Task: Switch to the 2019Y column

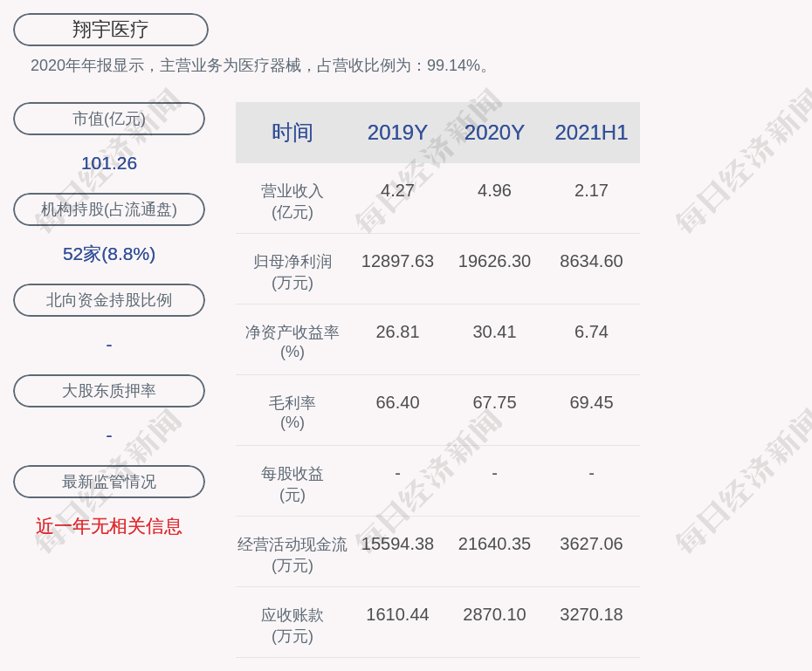Action: point(397,133)
